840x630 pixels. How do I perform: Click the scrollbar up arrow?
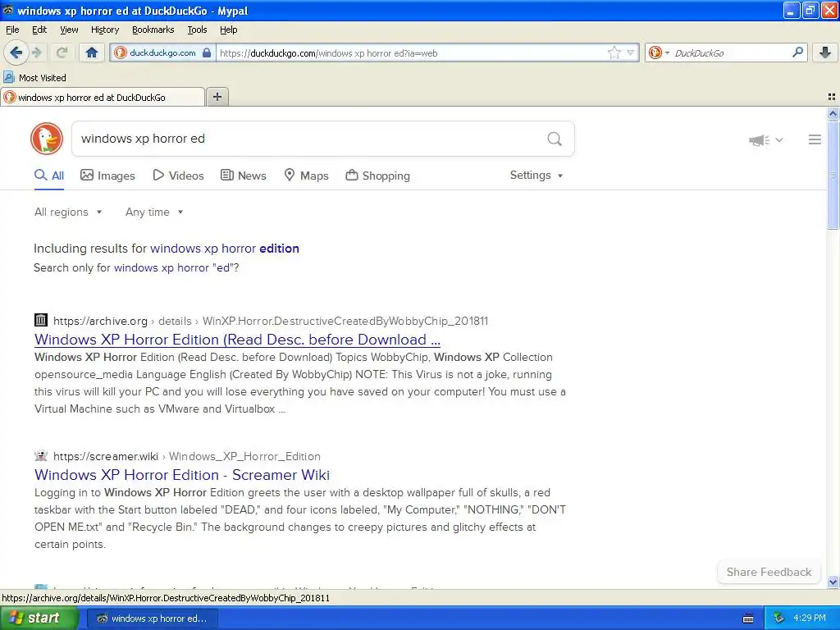(833, 113)
